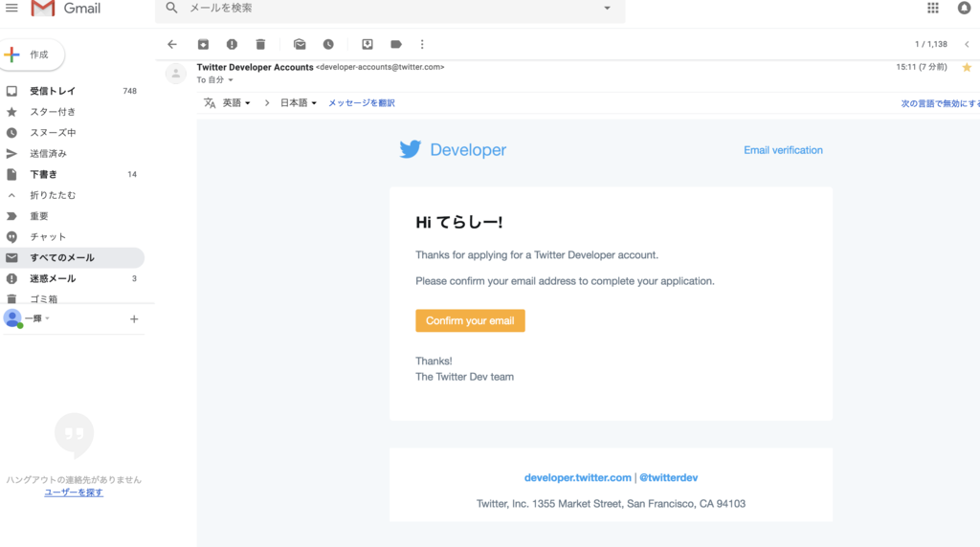Click the Gmail logo
Image resolution: width=980 pixels, height=547 pixels.
click(x=66, y=8)
